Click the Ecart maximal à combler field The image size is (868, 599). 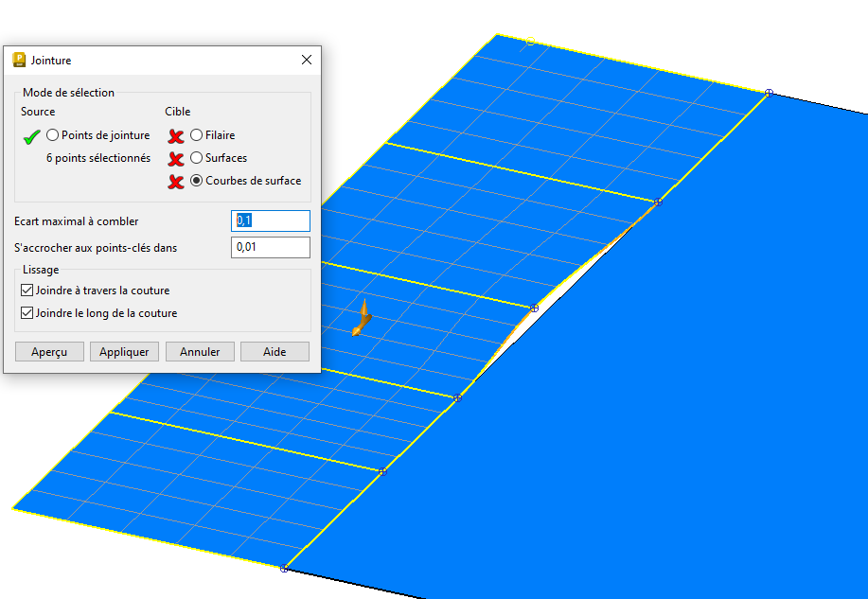tap(271, 220)
